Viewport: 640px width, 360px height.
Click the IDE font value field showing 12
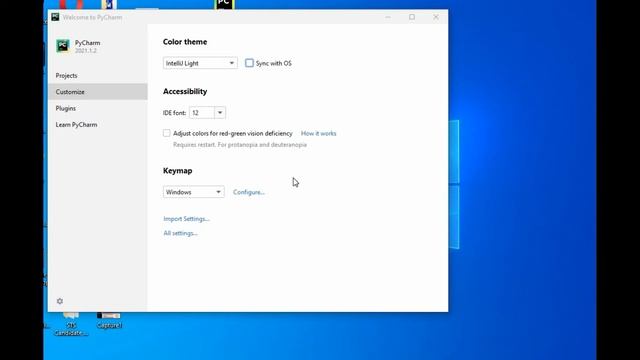tap(202, 113)
